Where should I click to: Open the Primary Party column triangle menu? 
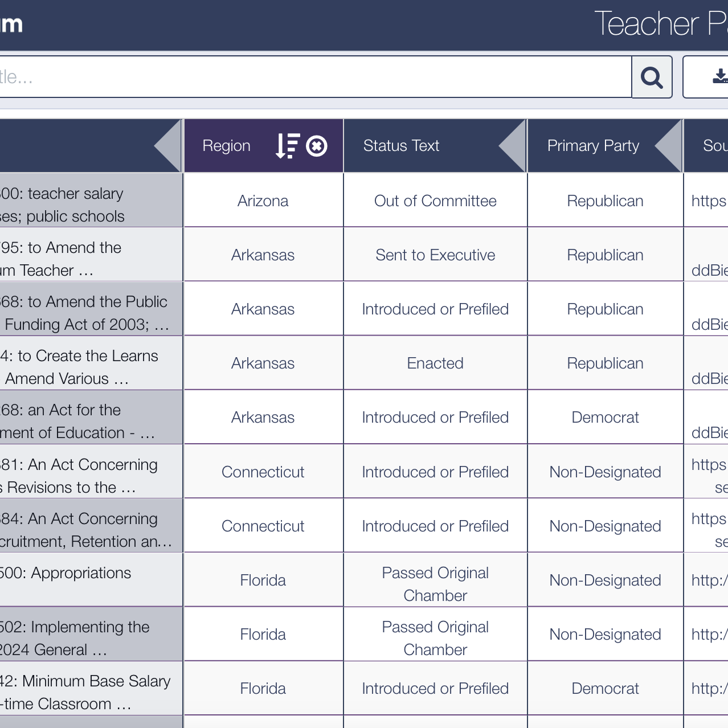(668, 146)
